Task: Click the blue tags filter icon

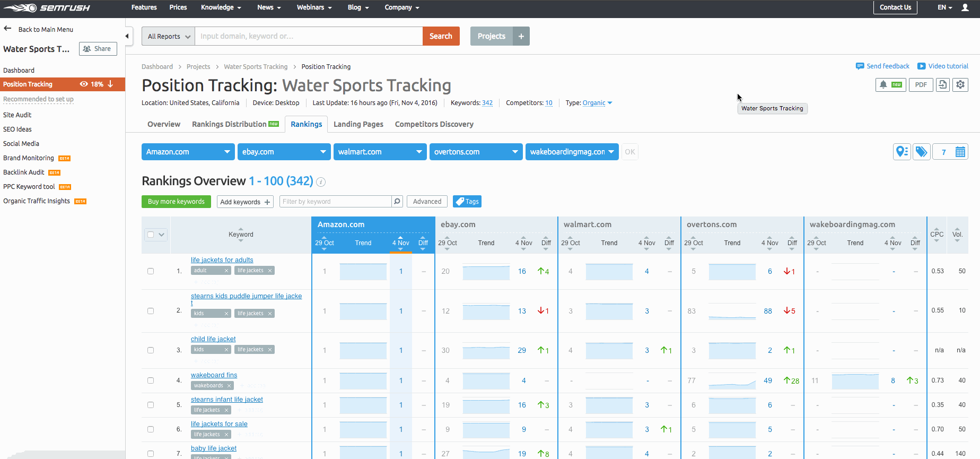Action: pos(922,152)
